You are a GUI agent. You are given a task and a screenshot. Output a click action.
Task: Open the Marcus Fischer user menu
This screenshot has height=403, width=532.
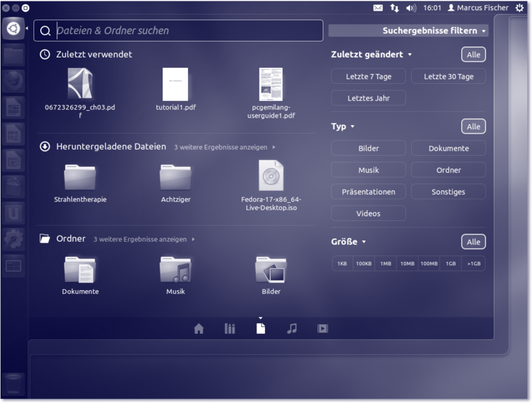pyautogui.click(x=478, y=8)
